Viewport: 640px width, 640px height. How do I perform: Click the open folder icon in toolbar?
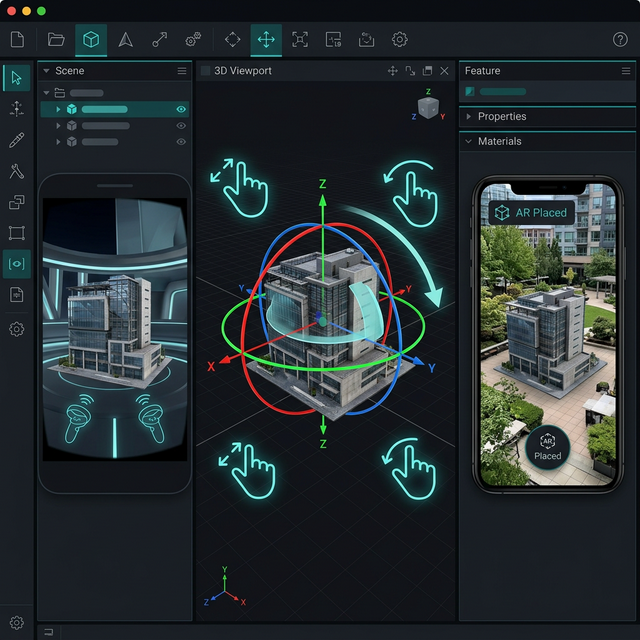pyautogui.click(x=56, y=40)
